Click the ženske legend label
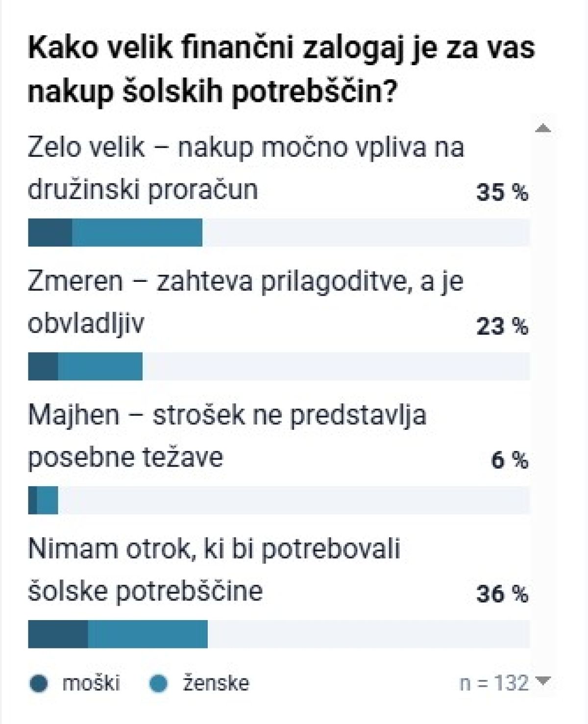 point(216,683)
